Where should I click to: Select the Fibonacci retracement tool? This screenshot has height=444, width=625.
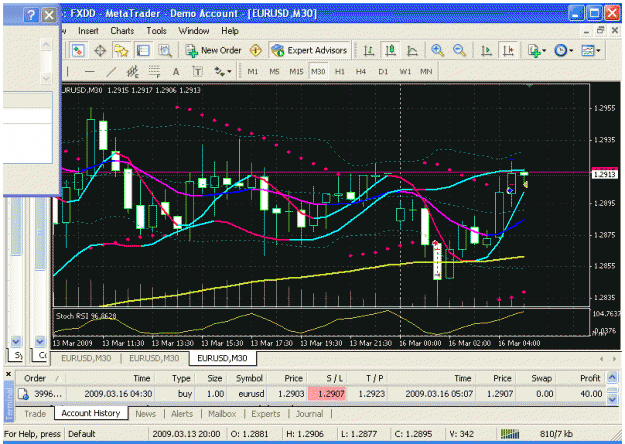154,72
